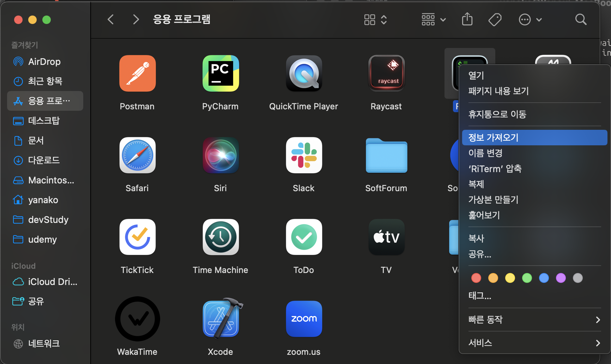Choose 이름 변경 from the menu
Viewport: 611px width, 364px height.
534,153
